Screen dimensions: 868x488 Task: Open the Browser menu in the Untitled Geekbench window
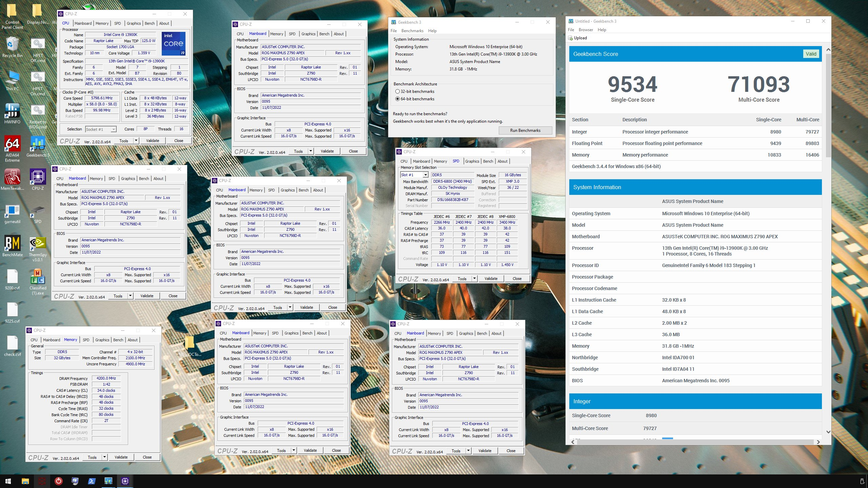pos(586,30)
